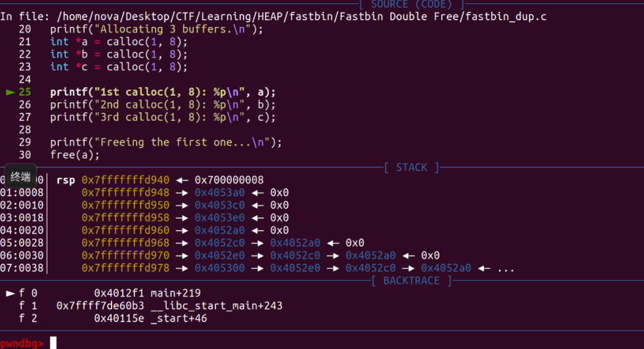Image resolution: width=644 pixels, height=349 pixels.
Task: Click stack address 0x7fffffffd960
Action: pyautogui.click(x=125, y=230)
